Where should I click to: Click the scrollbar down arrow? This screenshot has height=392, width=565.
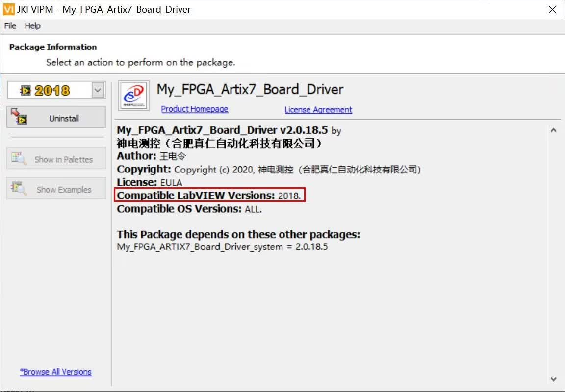pyautogui.click(x=553, y=379)
